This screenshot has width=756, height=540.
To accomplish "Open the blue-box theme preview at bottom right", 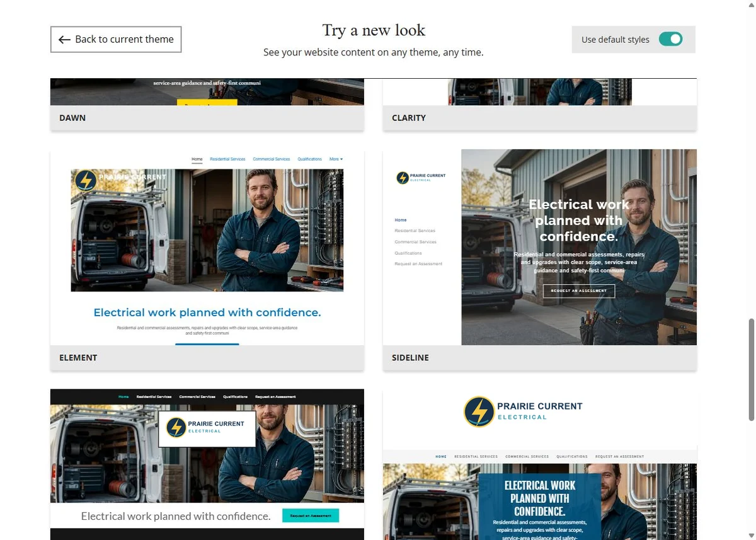I will tap(540, 464).
